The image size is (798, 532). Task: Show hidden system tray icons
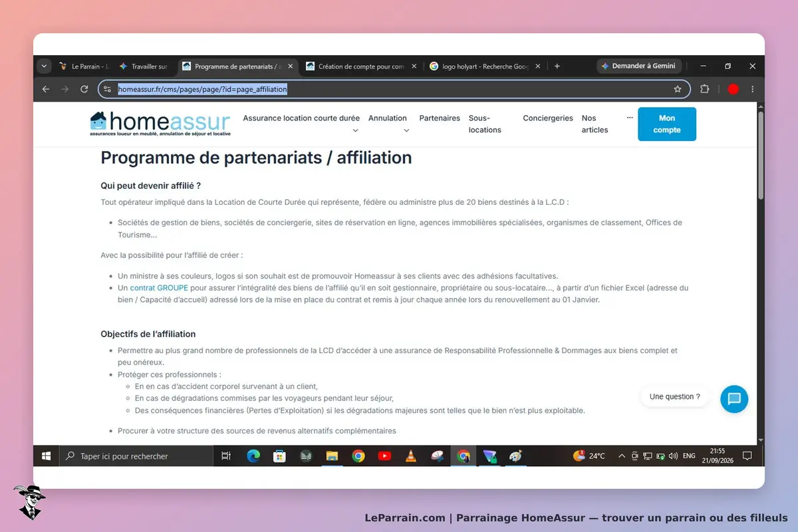[x=622, y=456]
